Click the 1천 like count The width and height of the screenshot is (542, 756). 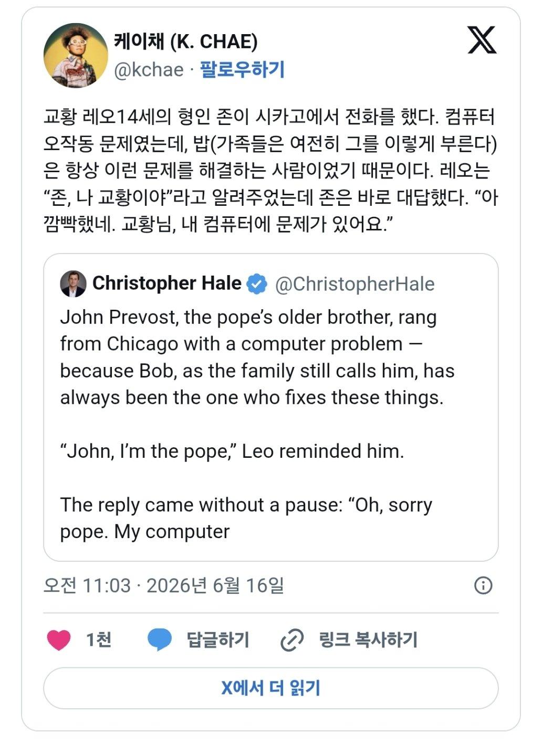tap(98, 639)
